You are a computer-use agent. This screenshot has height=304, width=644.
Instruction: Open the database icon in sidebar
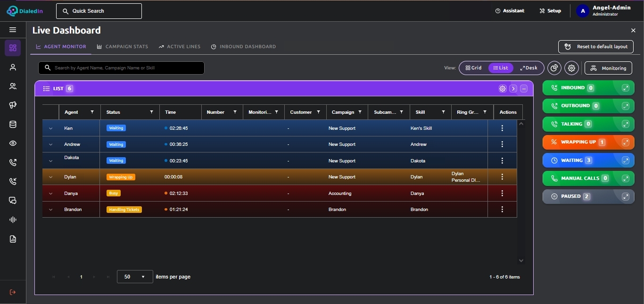tap(13, 125)
